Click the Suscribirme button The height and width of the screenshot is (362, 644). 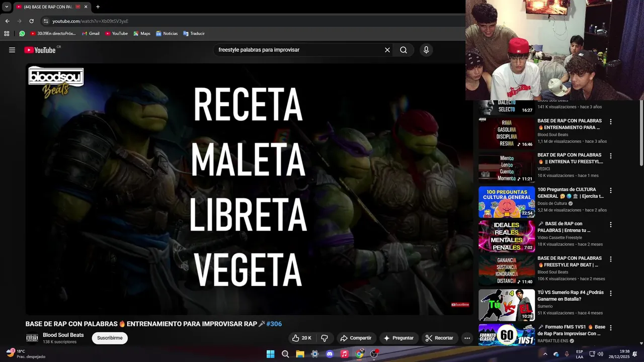tap(110, 338)
